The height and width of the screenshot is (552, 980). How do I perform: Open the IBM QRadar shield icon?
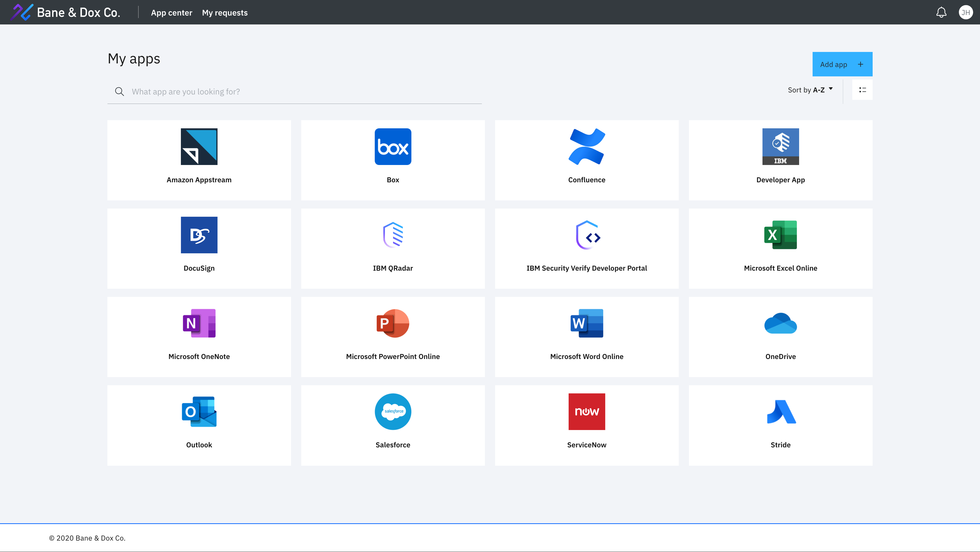coord(393,235)
